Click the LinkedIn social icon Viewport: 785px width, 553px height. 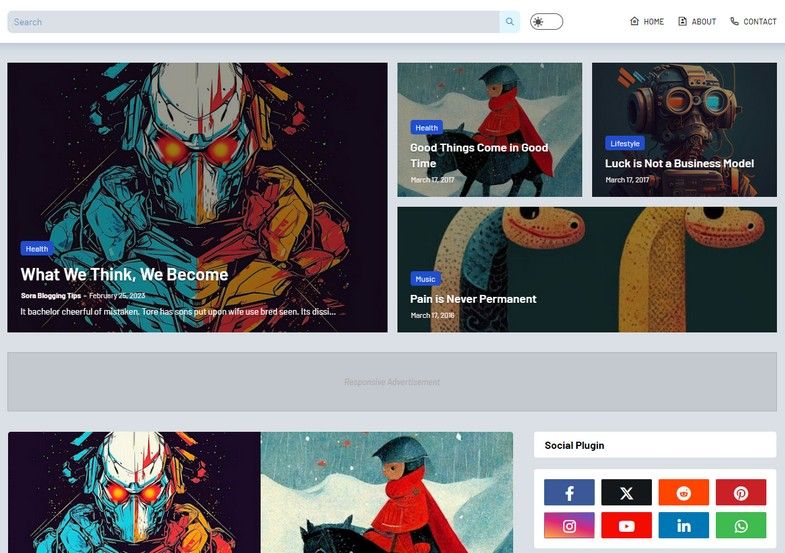pyautogui.click(x=683, y=525)
